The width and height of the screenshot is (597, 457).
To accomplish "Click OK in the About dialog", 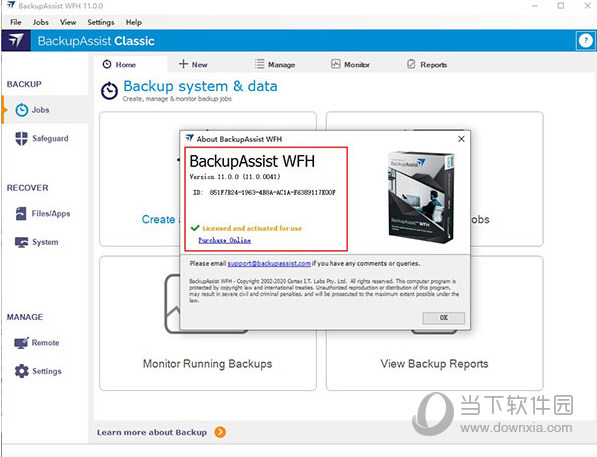I will click(444, 318).
